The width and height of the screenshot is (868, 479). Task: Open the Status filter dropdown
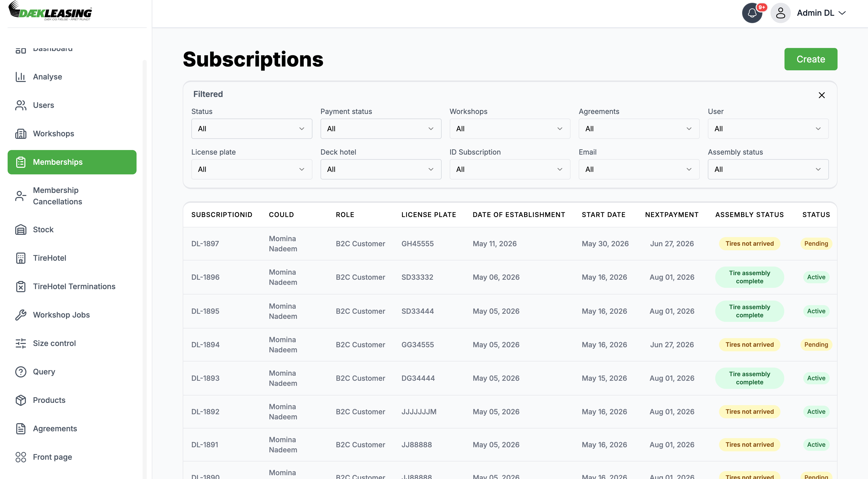(x=252, y=129)
